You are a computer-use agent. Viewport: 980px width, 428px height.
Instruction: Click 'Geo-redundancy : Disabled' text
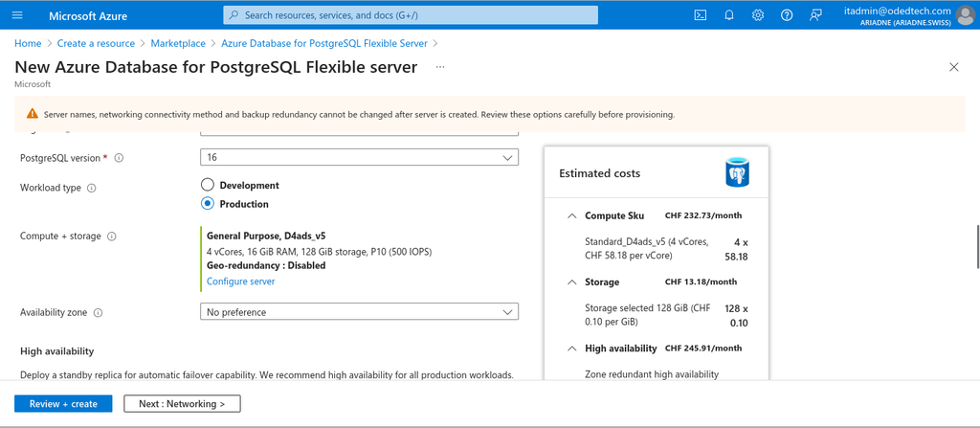(x=266, y=265)
